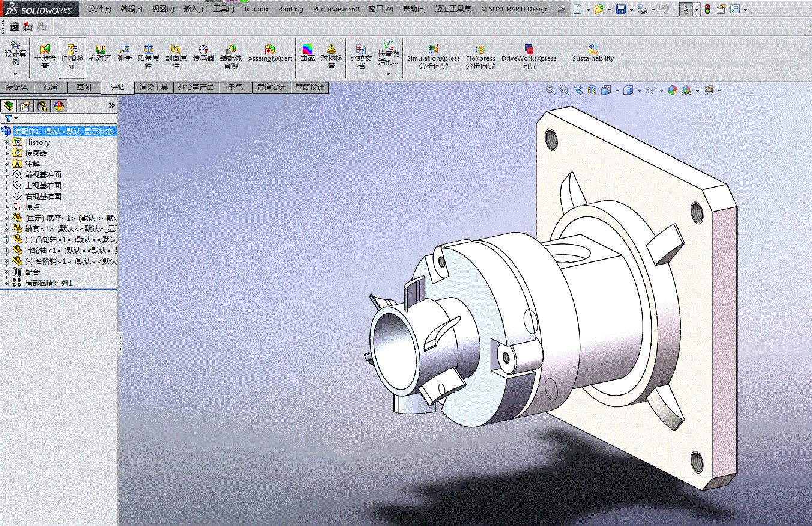Open the PhotoView 360 menu

coord(336,9)
